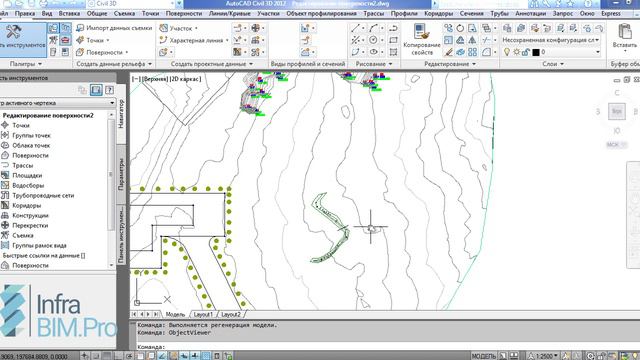Screen dimensions: 640x360
Task: Switch to the Модель tab
Action: coord(175,314)
